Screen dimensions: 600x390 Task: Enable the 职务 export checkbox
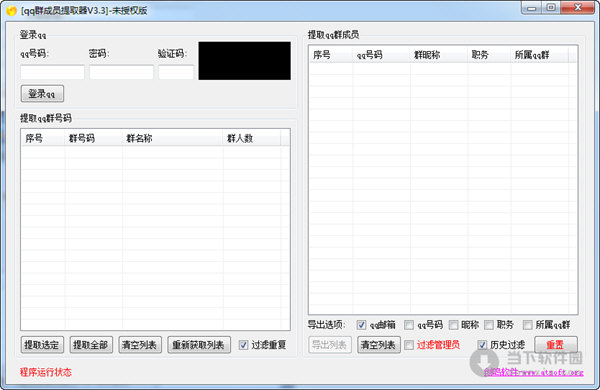[x=489, y=325]
